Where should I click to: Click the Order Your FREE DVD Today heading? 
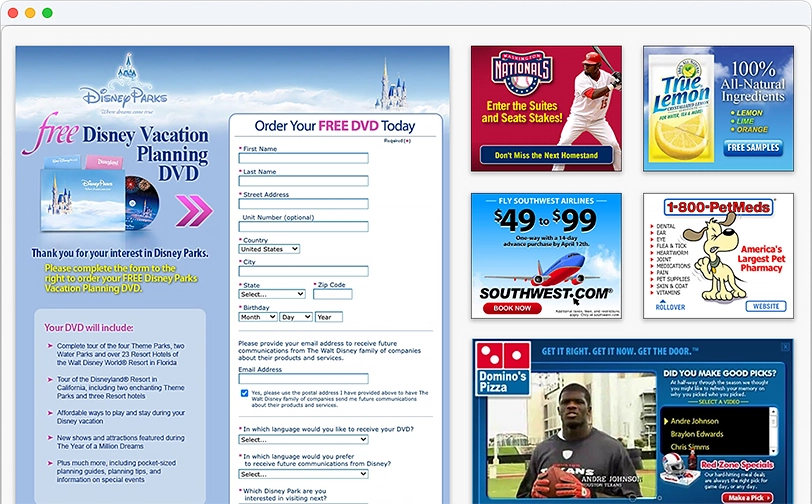(x=335, y=126)
